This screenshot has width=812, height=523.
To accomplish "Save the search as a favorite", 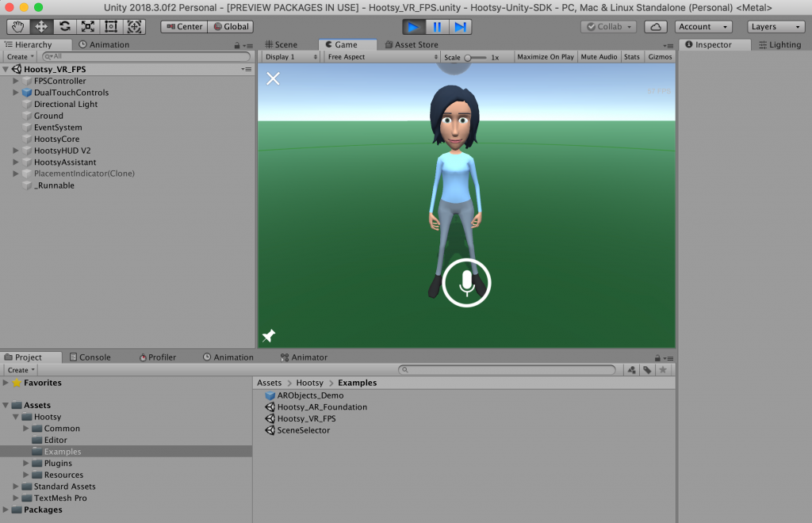I will [663, 370].
